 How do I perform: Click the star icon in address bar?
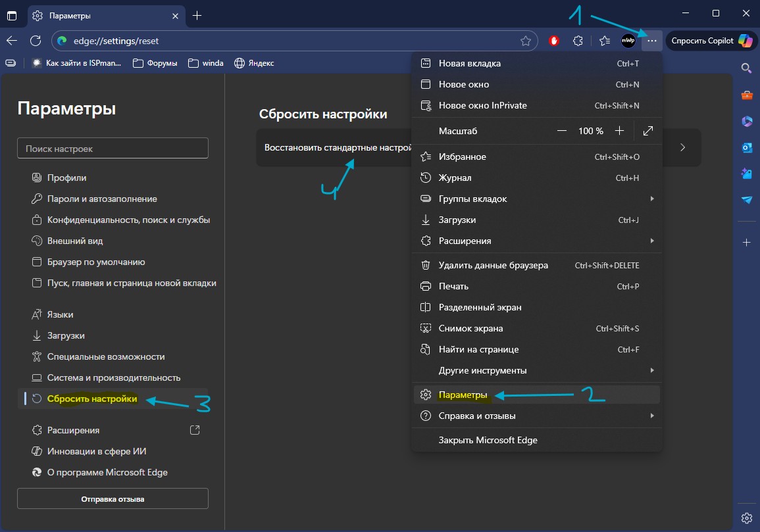tap(526, 41)
